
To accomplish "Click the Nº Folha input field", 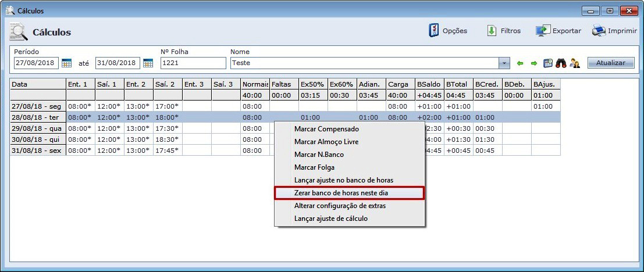I will [193, 63].
